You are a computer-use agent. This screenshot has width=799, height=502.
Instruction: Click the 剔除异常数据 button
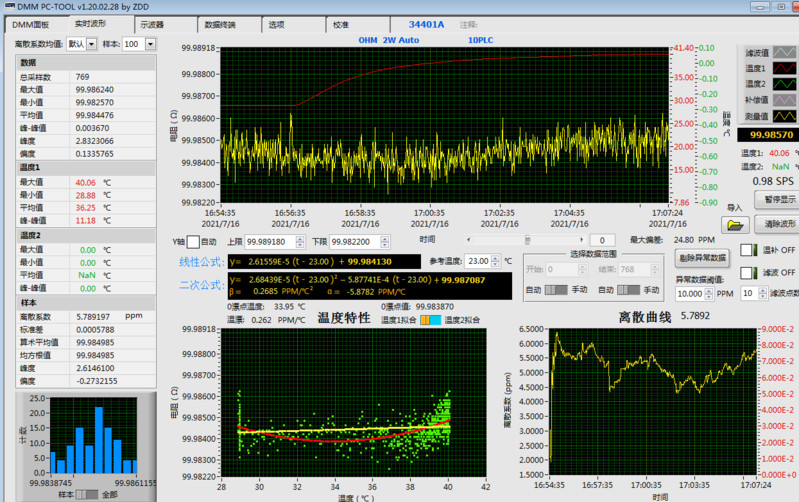(x=704, y=258)
